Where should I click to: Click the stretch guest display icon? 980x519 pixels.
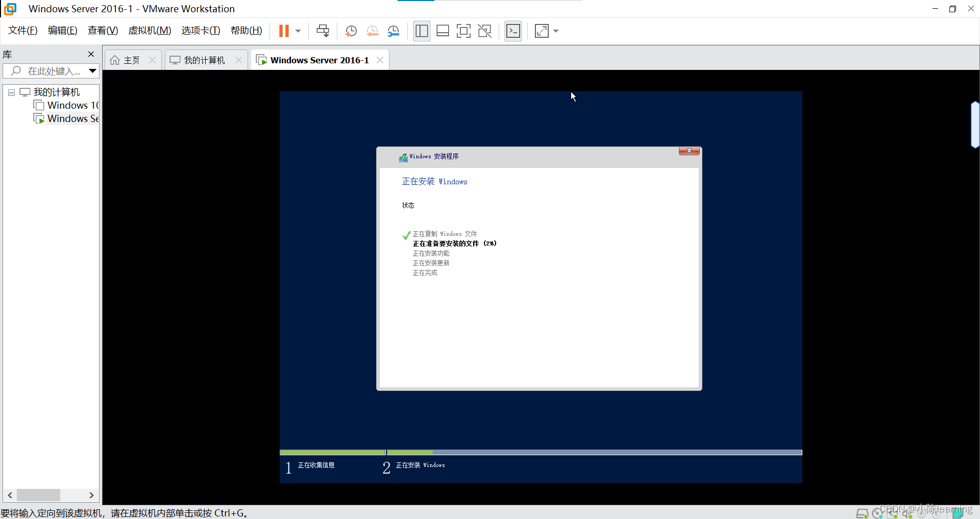pyautogui.click(x=542, y=31)
